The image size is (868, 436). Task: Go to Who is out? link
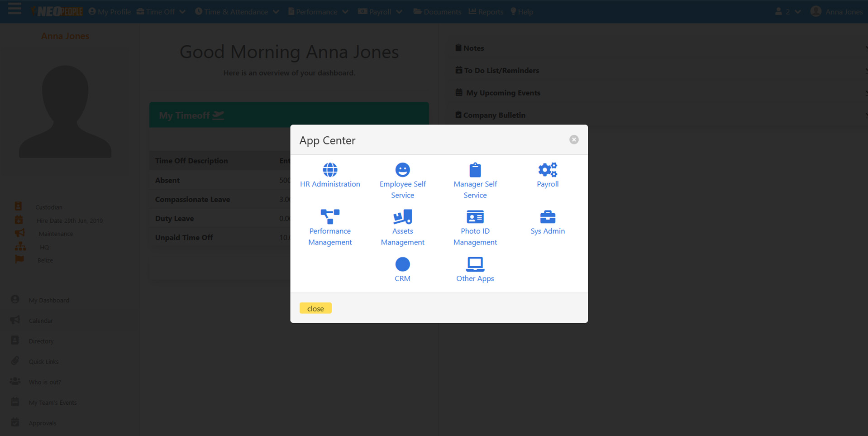point(45,382)
